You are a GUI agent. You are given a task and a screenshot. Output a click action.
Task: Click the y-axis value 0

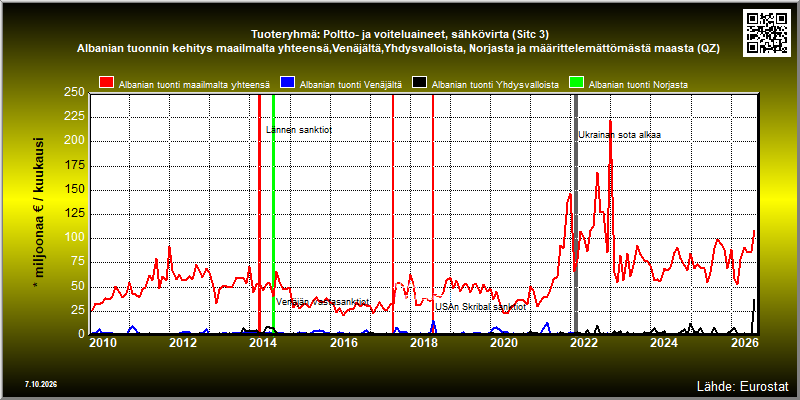click(82, 334)
